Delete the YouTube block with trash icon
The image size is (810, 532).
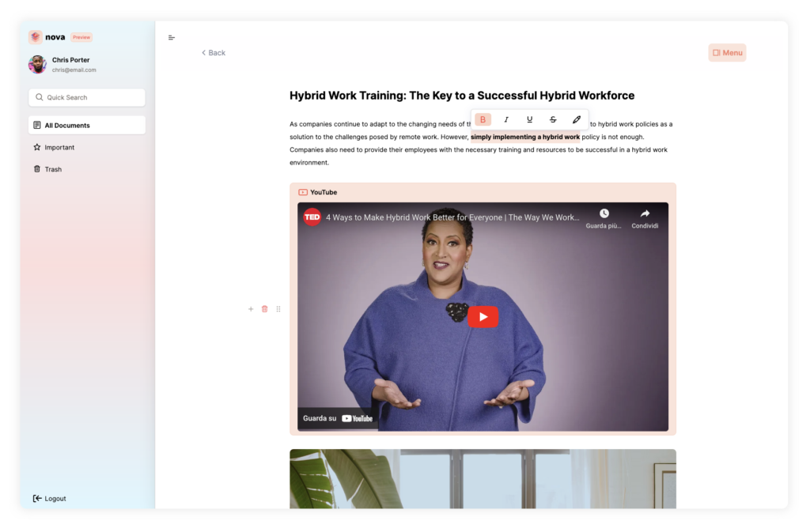click(264, 309)
